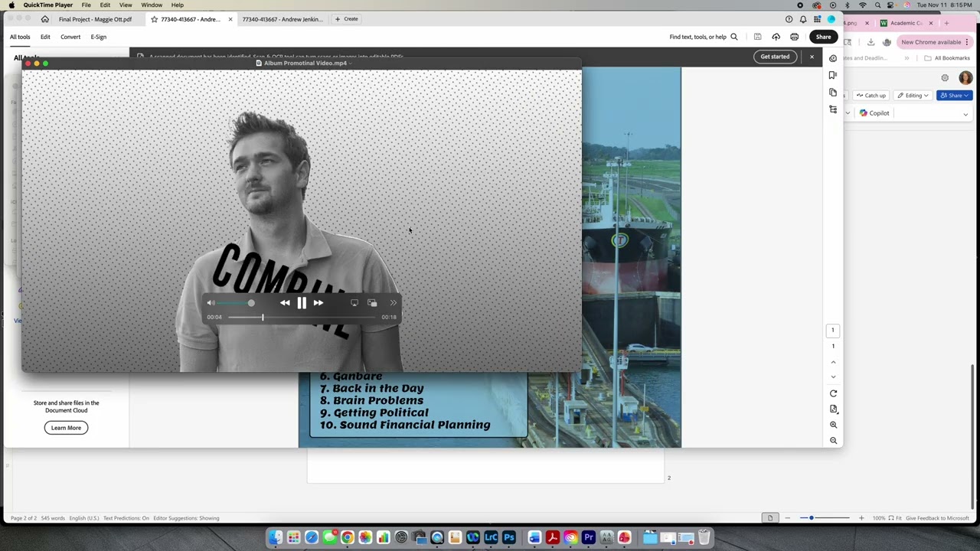Fast forward the QuickTime video

(x=318, y=303)
